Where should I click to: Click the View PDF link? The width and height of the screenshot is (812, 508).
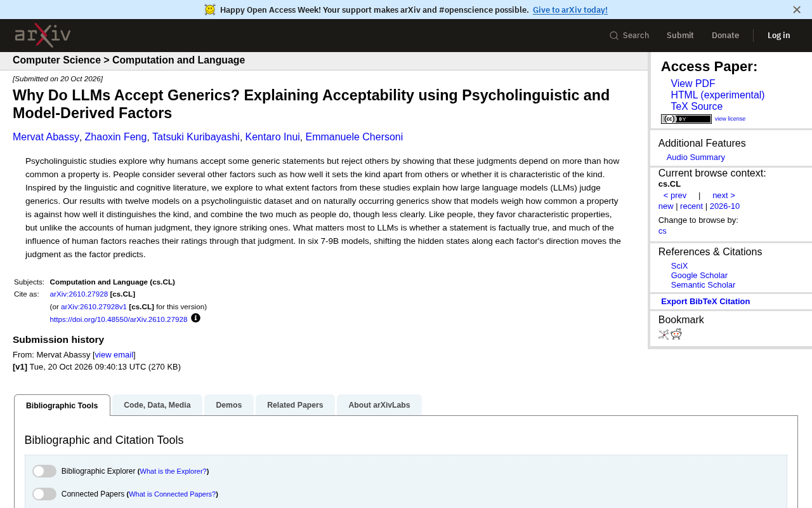(x=693, y=84)
